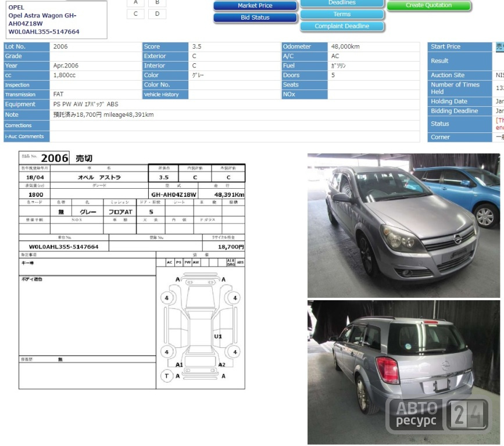
Task: Click the Transmission value FAT
Action: 58,94
